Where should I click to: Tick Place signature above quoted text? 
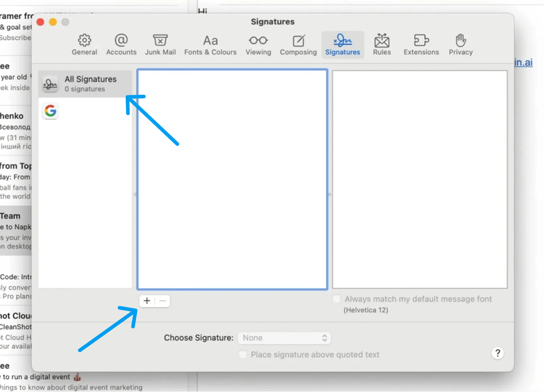(x=243, y=354)
